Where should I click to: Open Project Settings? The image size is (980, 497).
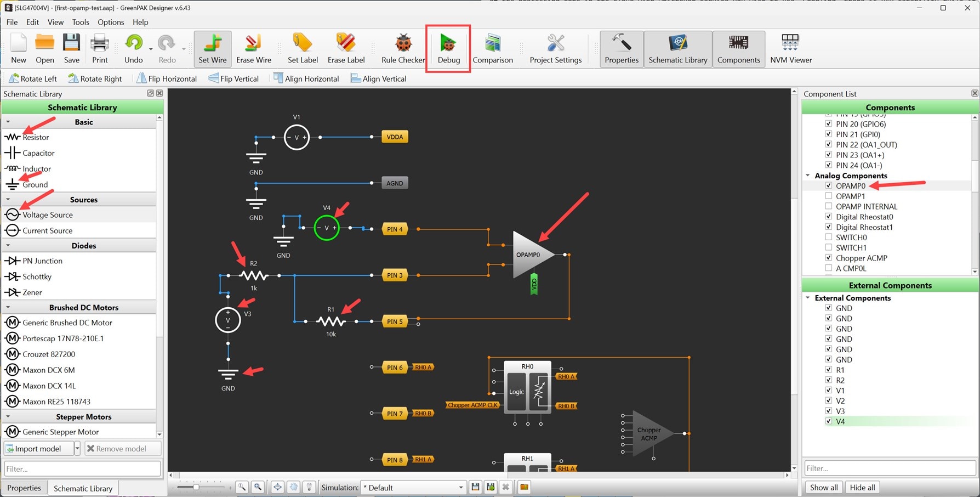(x=555, y=48)
